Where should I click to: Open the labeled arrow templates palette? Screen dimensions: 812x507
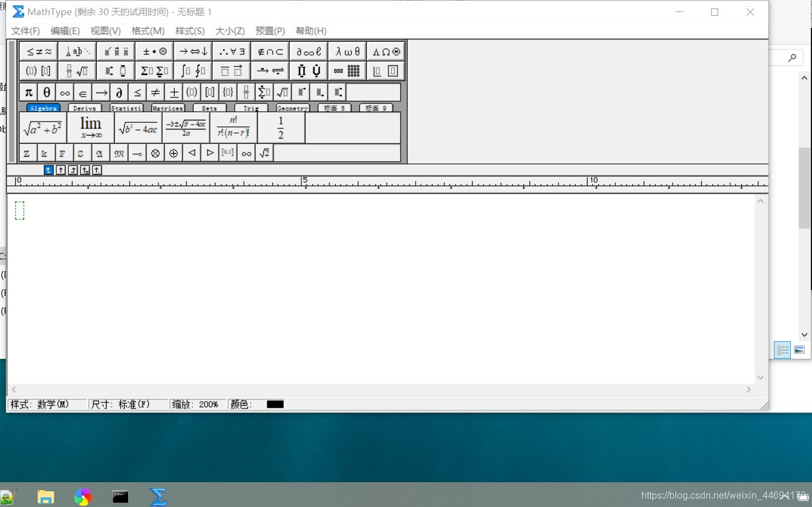point(270,71)
